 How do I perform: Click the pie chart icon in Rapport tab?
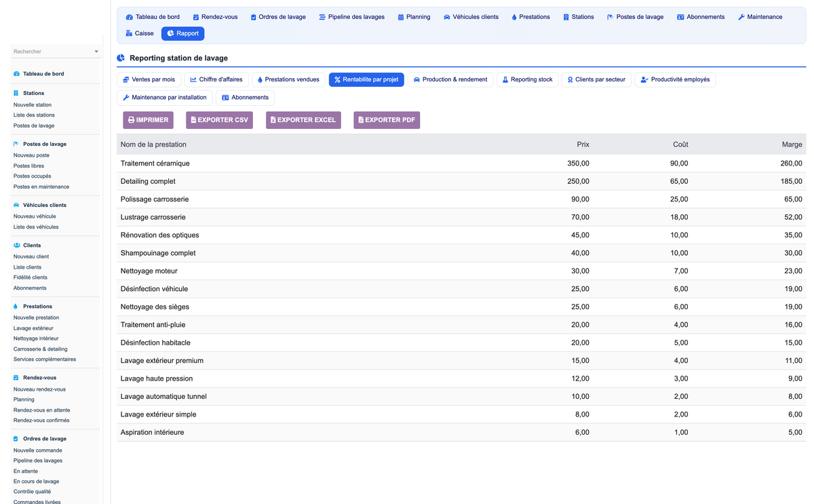170,33
